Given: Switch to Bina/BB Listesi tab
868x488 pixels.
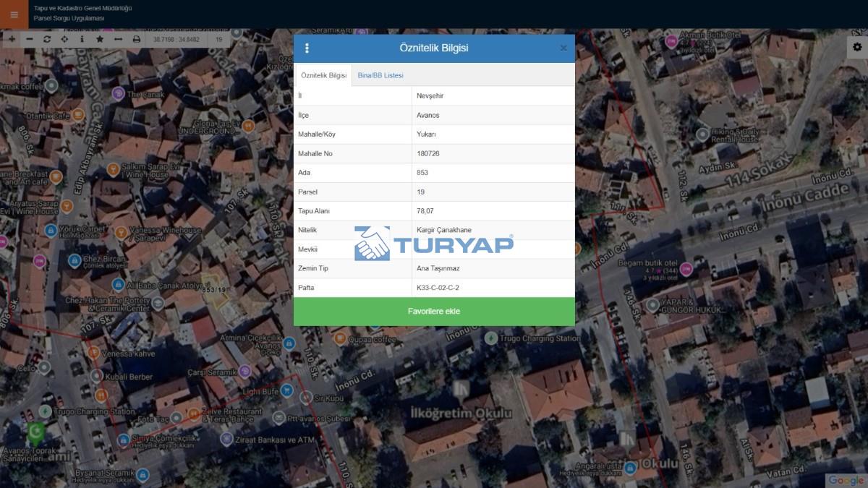Looking at the screenshot, I should (380, 75).
